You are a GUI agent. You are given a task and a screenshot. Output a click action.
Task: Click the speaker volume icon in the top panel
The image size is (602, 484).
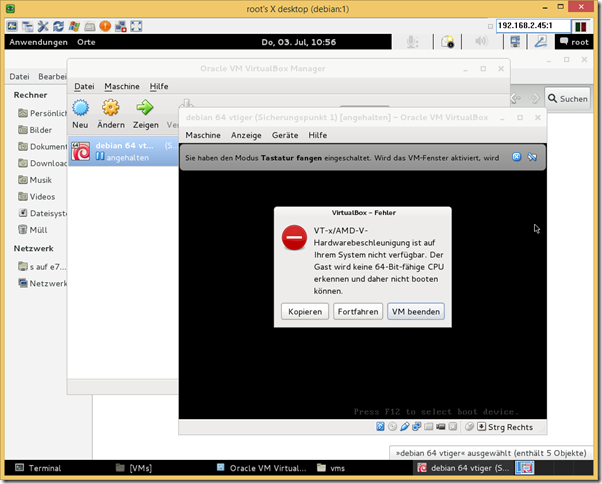[481, 41]
